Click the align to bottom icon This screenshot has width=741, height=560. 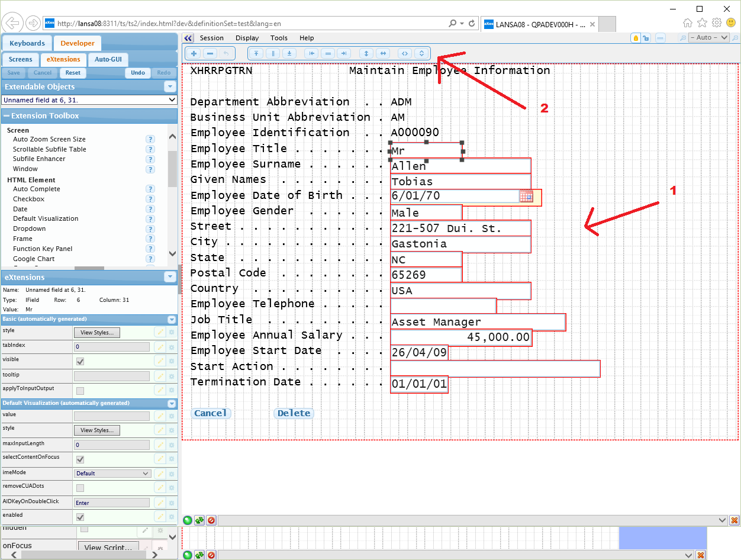tap(289, 53)
